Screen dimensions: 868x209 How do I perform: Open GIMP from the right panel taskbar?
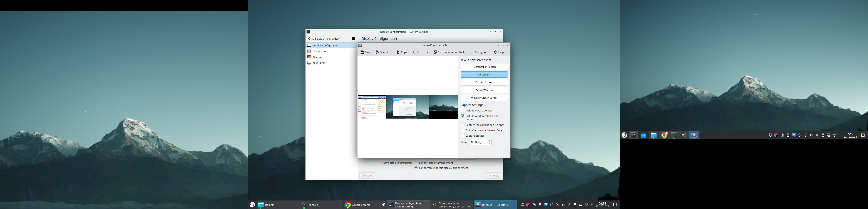[x=684, y=135]
